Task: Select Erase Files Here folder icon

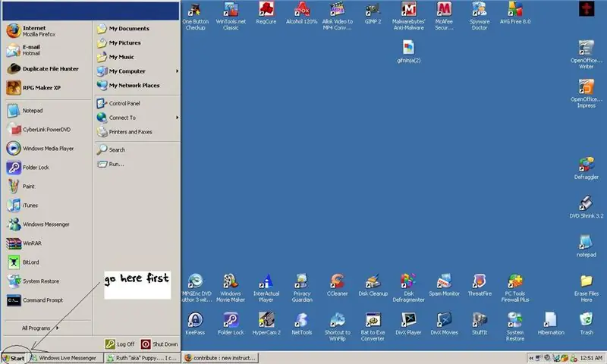Action: [586, 288]
